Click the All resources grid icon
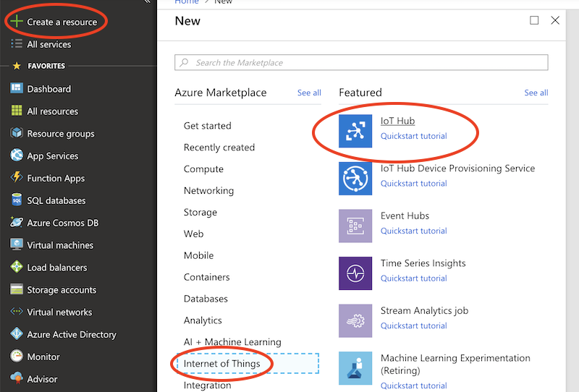 [x=17, y=111]
